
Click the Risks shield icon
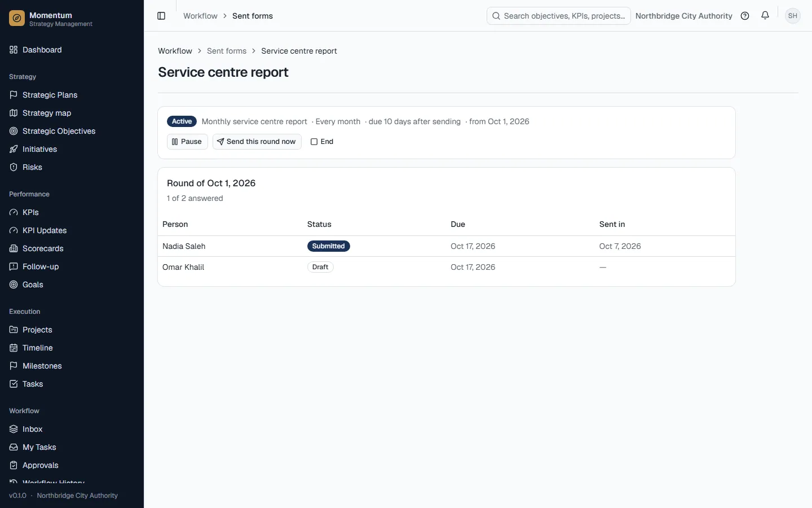coord(14,167)
